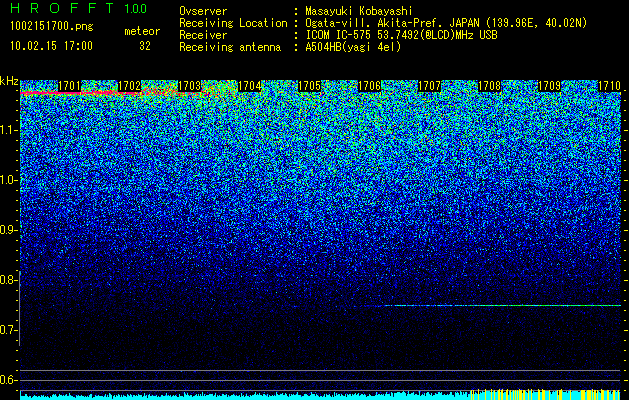629x400 pixels.
Task: Click the Receiving antenna label
Action: [x=230, y=47]
